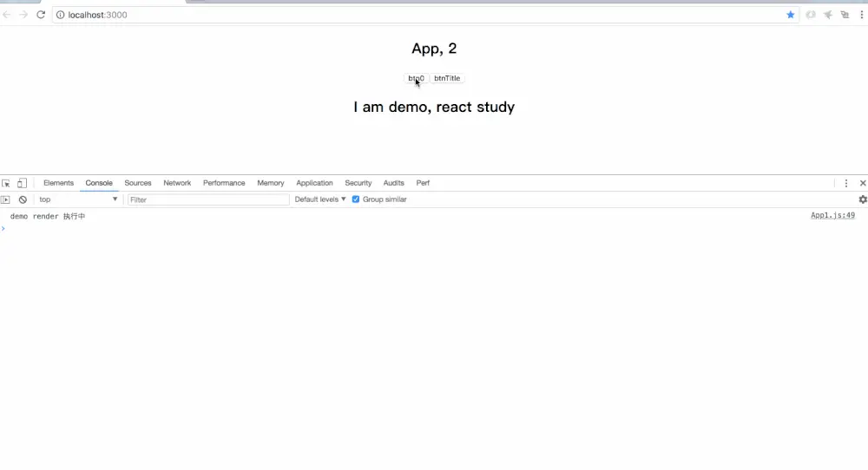Open console settings gear
This screenshot has height=470, width=868.
pos(863,199)
